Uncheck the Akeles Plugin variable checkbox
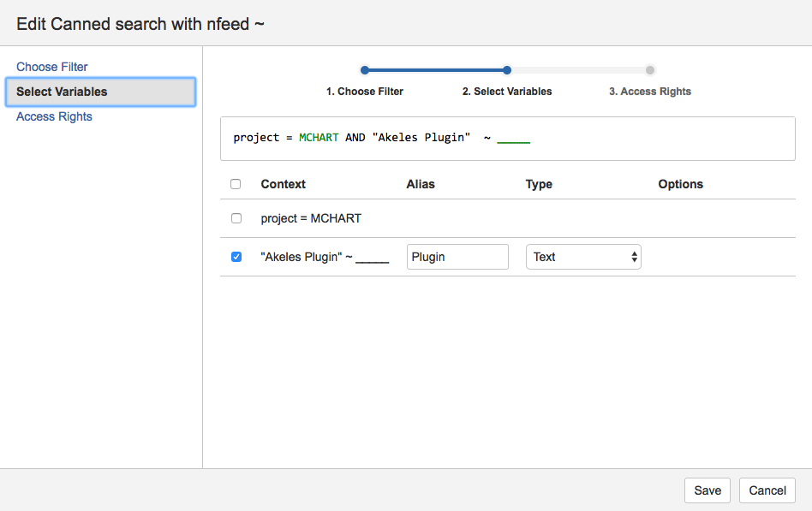 236,256
